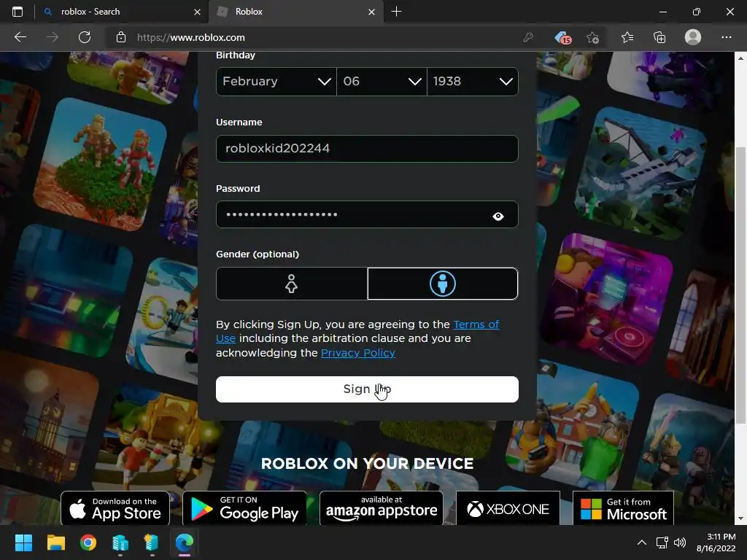
Task: Open the volume tray icon
Action: pyautogui.click(x=680, y=542)
